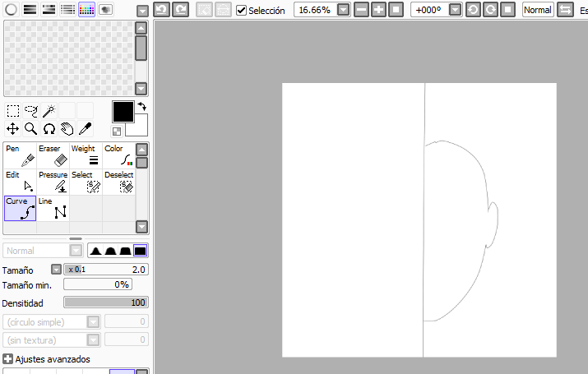Open the (sin textura) texture dropdown
588x374 pixels.
point(52,340)
